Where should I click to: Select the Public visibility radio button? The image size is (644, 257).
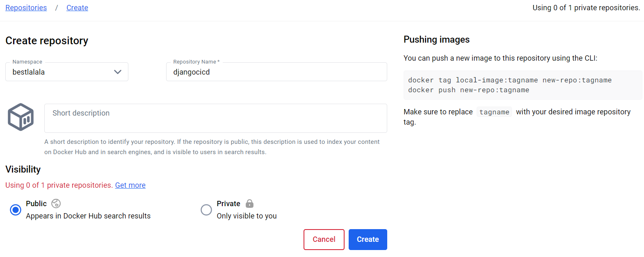point(16,210)
